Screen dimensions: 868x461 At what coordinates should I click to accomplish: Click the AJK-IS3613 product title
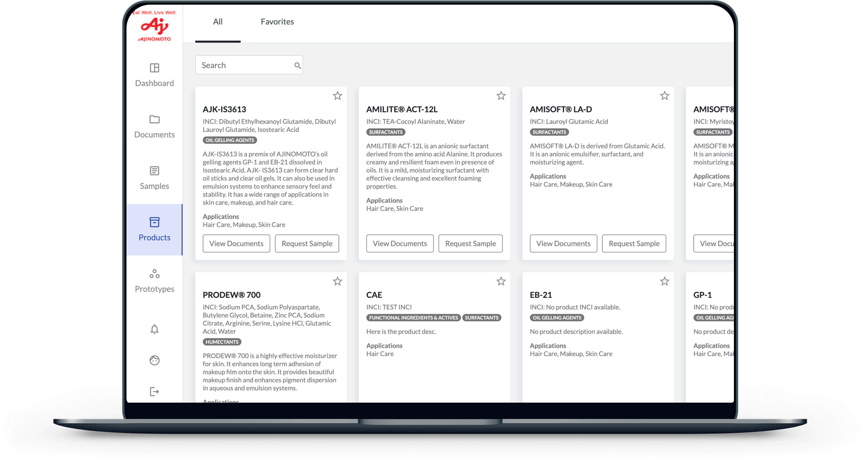(225, 110)
